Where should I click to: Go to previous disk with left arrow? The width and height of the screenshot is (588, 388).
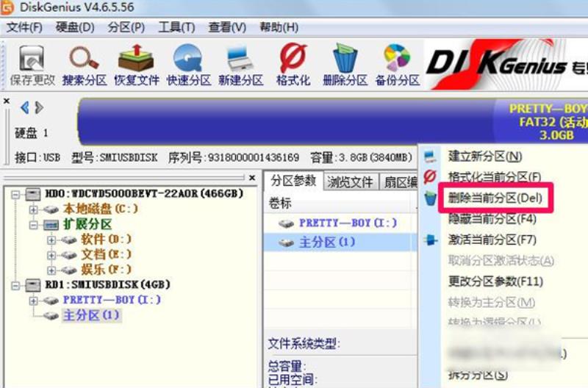click(x=25, y=107)
